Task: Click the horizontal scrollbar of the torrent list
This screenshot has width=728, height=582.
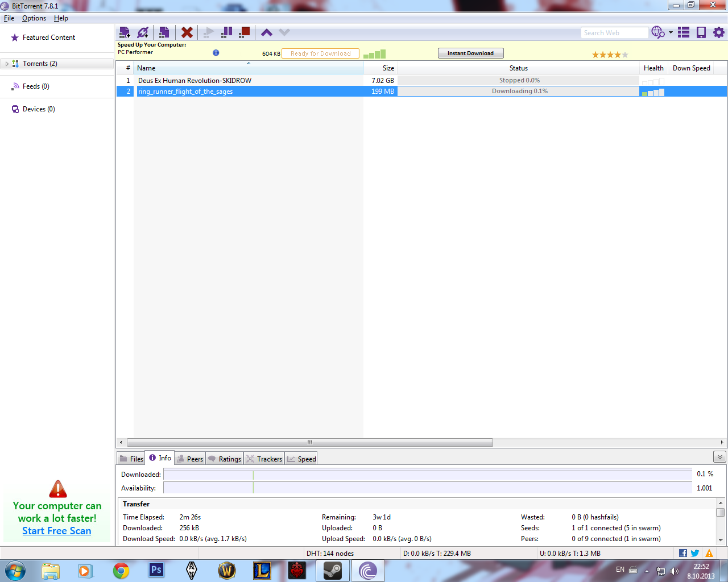Action: click(310, 442)
